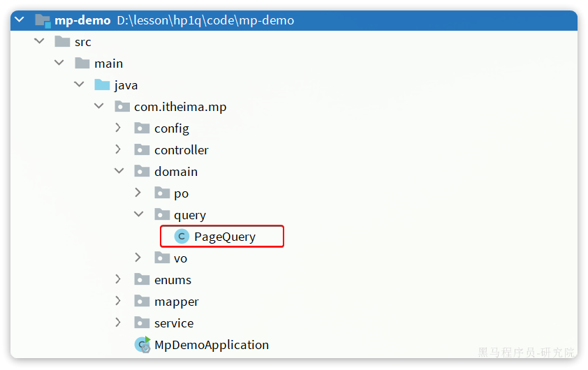This screenshot has height=370, width=588.
Task: Collapse the main folder
Action: click(59, 63)
